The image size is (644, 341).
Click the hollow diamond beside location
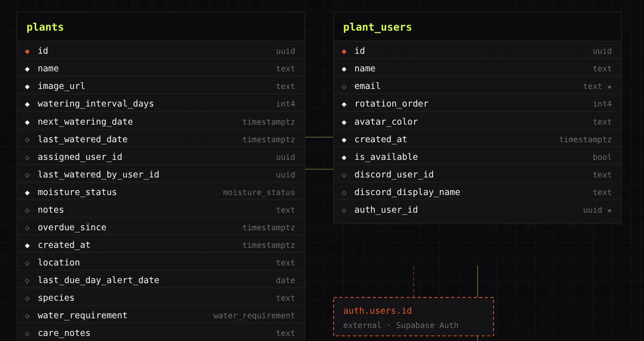(x=27, y=263)
